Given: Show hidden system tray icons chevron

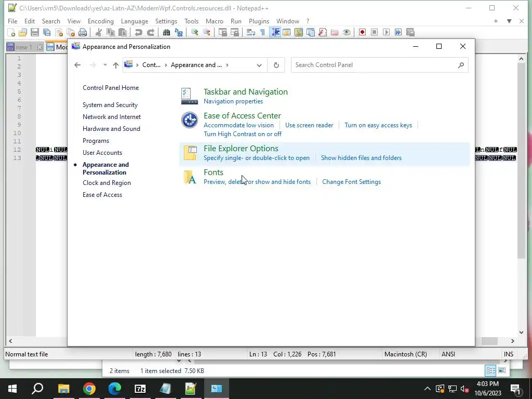Looking at the screenshot, I should tap(428, 389).
